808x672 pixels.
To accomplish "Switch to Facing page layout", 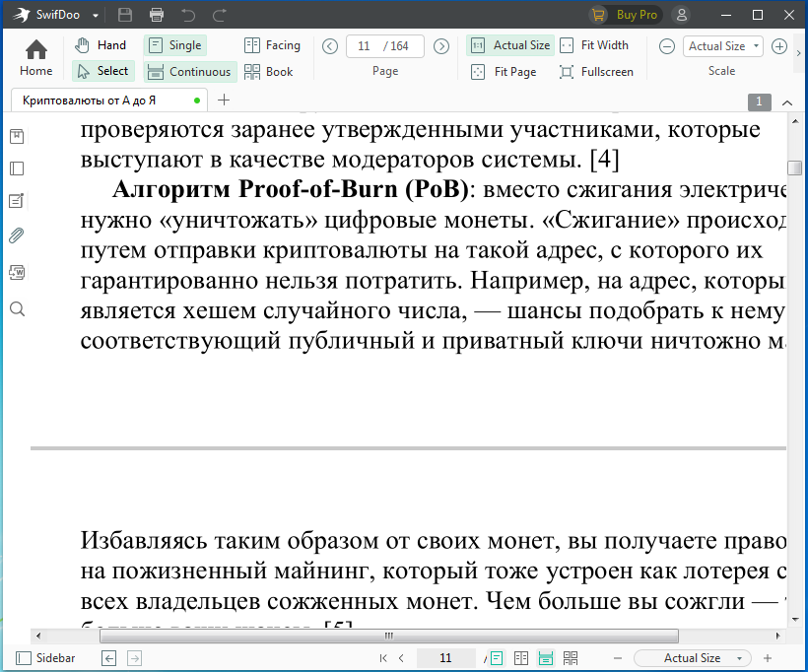I will click(272, 45).
